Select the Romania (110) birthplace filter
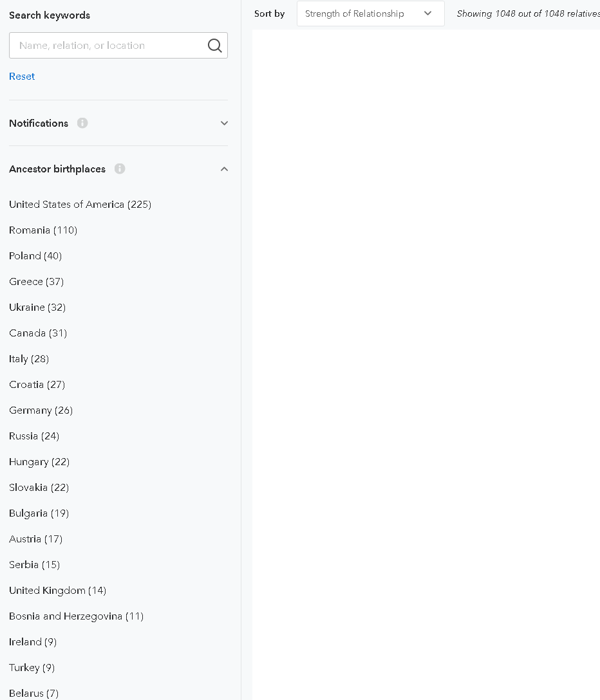 click(x=43, y=230)
